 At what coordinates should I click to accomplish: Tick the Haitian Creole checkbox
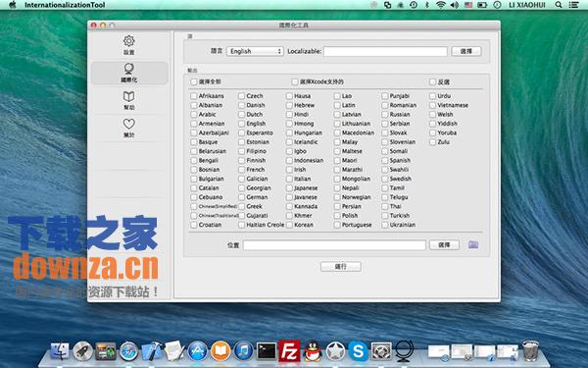241,225
